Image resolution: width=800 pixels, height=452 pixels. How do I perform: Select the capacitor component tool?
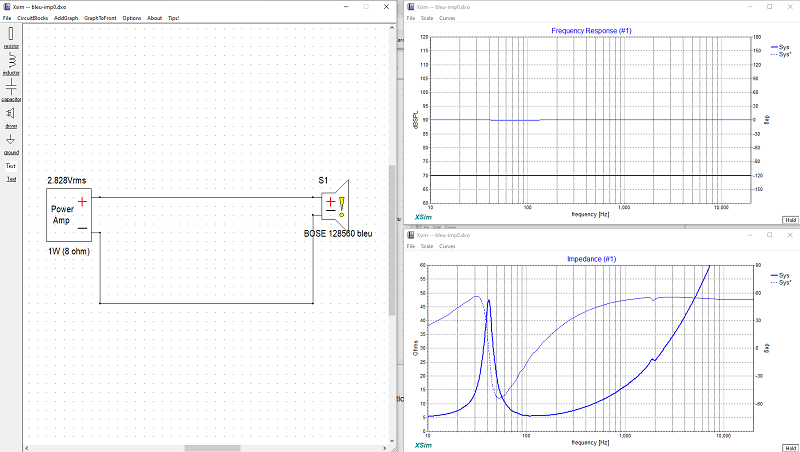point(11,90)
